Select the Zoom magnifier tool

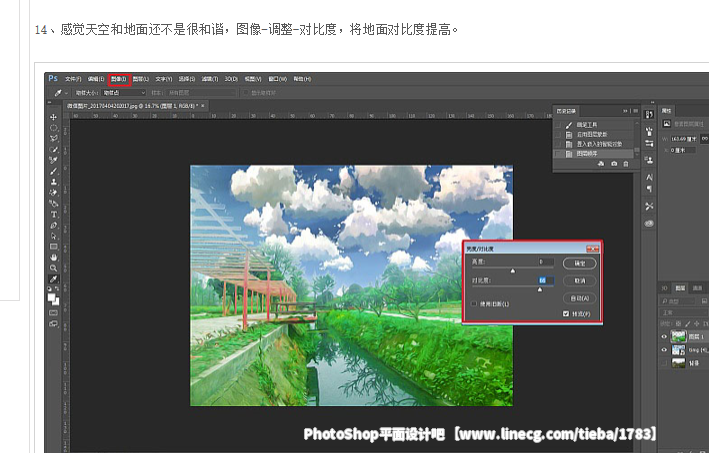[x=54, y=268]
